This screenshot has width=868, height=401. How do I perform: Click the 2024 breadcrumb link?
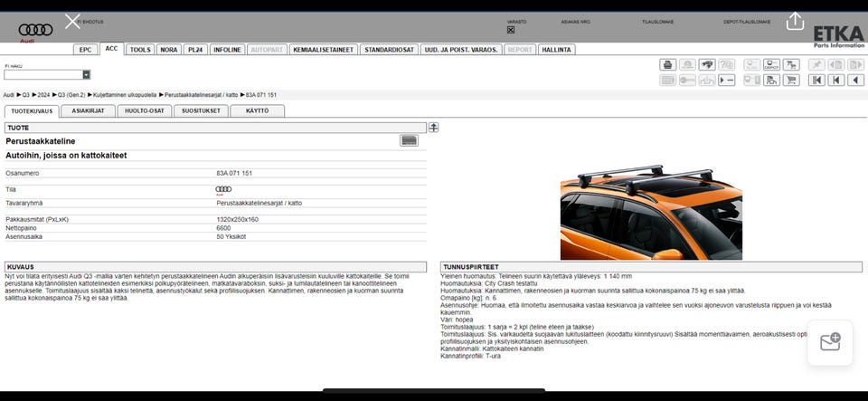point(43,95)
